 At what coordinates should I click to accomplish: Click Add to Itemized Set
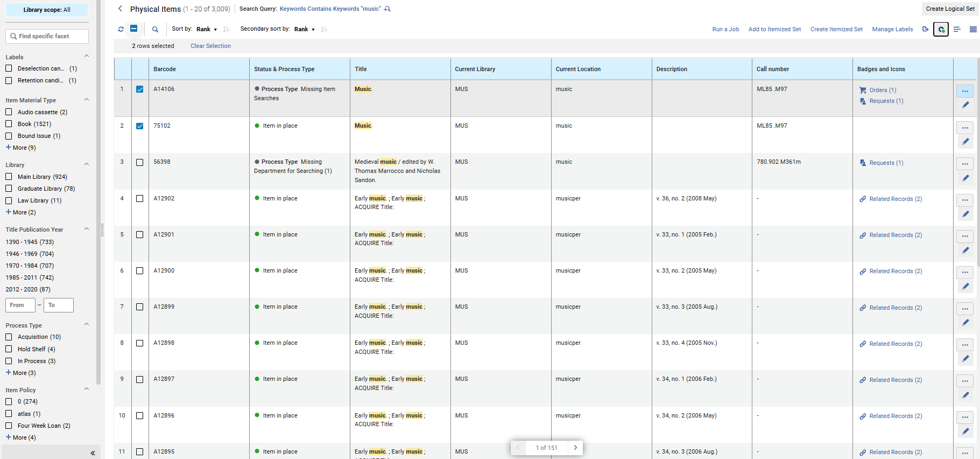(x=774, y=29)
